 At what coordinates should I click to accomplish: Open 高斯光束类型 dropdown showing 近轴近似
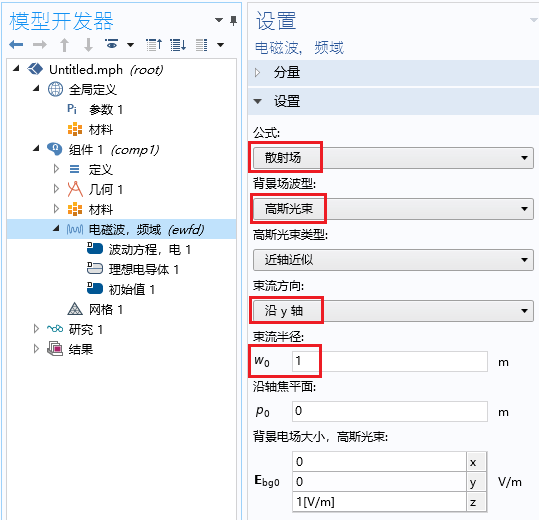click(393, 260)
